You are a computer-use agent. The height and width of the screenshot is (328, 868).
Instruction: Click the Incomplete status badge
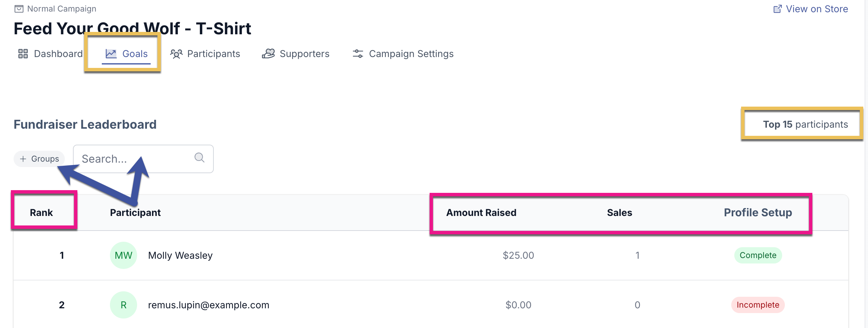click(x=758, y=305)
